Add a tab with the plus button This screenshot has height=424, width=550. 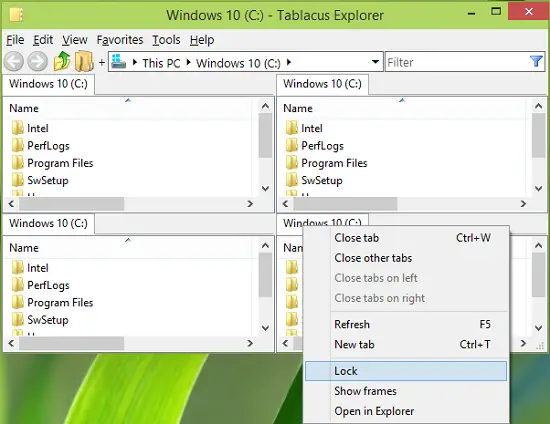point(102,62)
